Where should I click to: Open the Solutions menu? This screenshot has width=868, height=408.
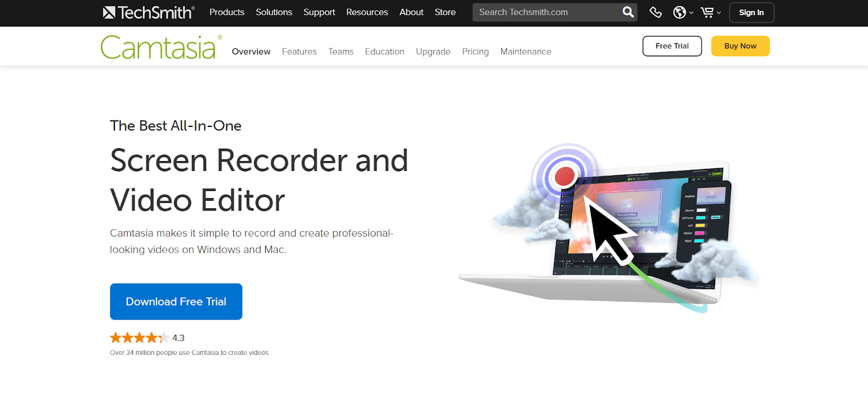(274, 12)
